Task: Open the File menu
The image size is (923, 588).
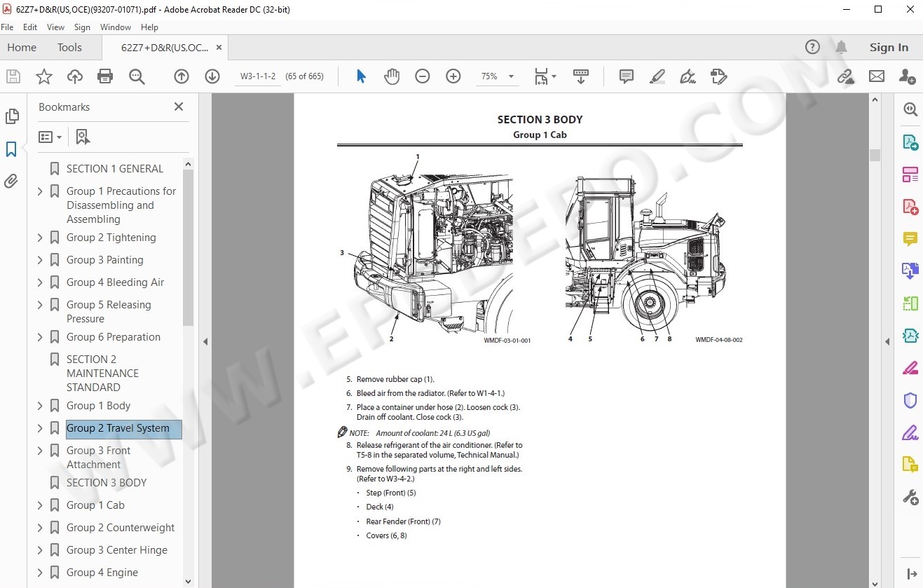Action: [x=8, y=27]
